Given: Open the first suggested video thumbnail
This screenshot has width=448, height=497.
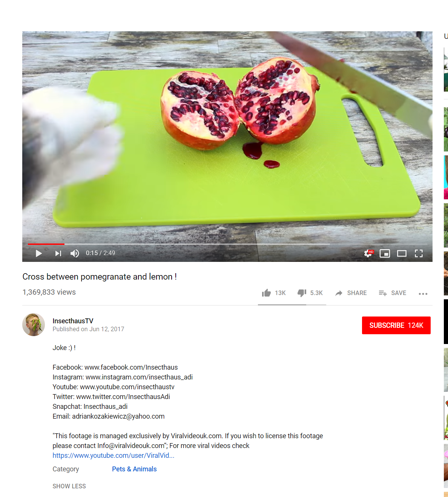Looking at the screenshot, I should click(x=446, y=69).
